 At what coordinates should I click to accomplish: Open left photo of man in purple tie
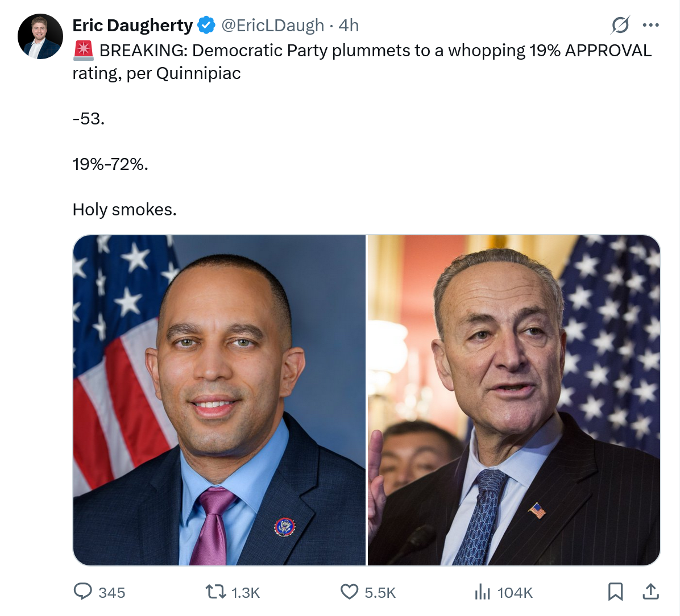pos(219,400)
